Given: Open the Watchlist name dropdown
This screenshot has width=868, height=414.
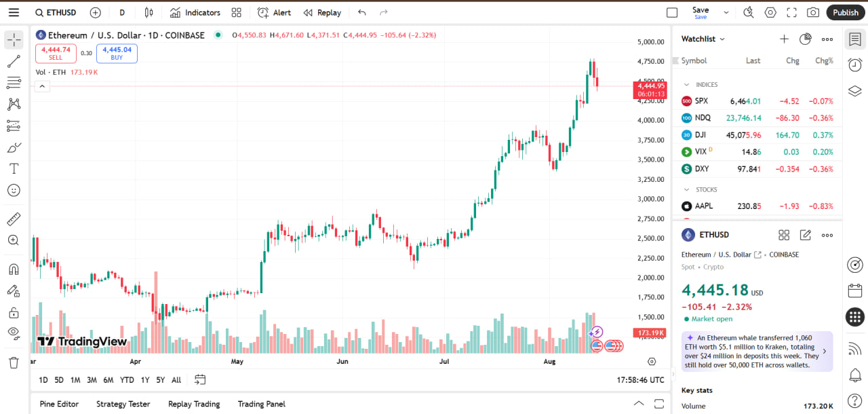Looking at the screenshot, I should (703, 39).
